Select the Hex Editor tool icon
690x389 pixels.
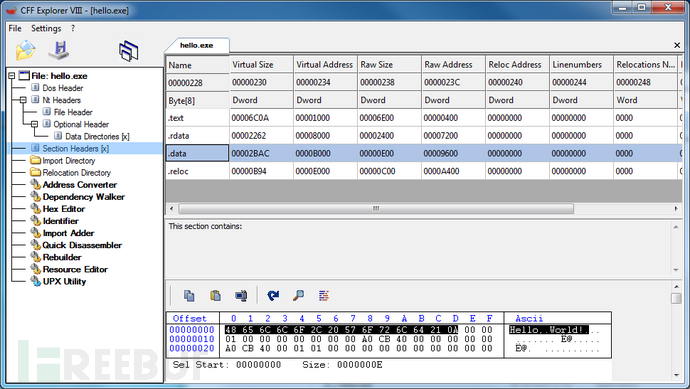point(36,209)
